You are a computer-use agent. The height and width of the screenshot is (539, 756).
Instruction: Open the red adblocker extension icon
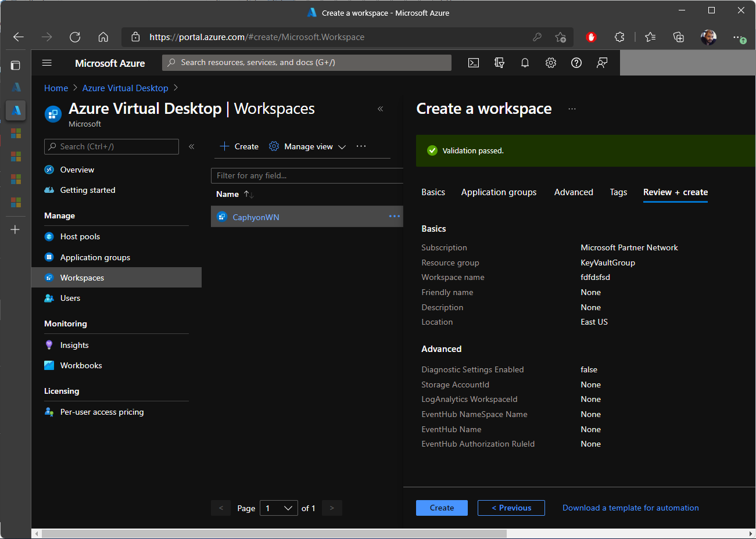click(x=591, y=37)
